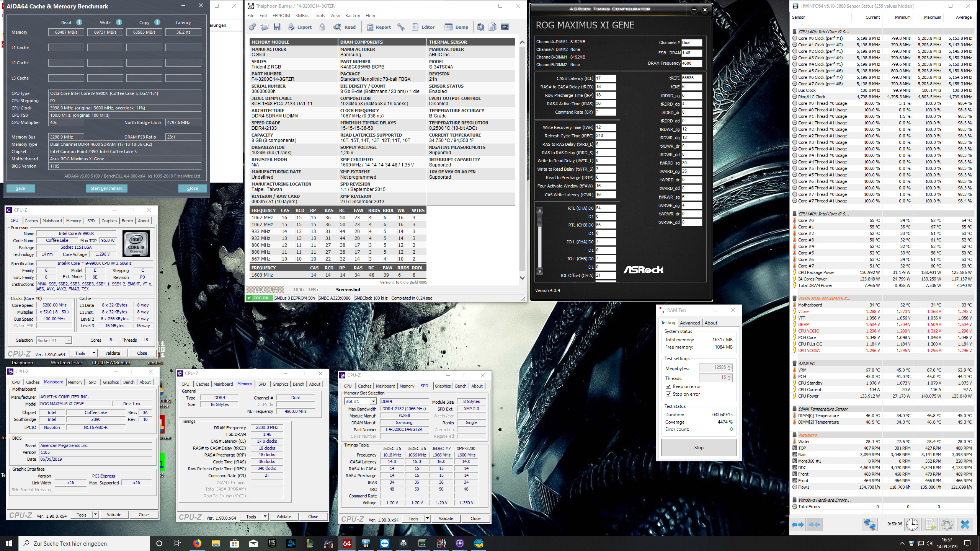
Task: Click the Open folder icon in Thaiphoon Burner
Action: 265,27
